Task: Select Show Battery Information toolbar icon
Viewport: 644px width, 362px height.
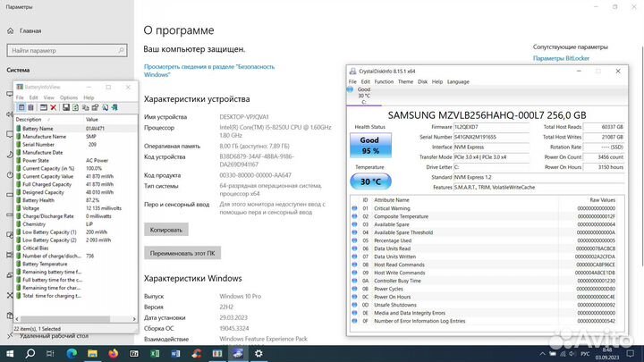Action: click(x=21, y=107)
